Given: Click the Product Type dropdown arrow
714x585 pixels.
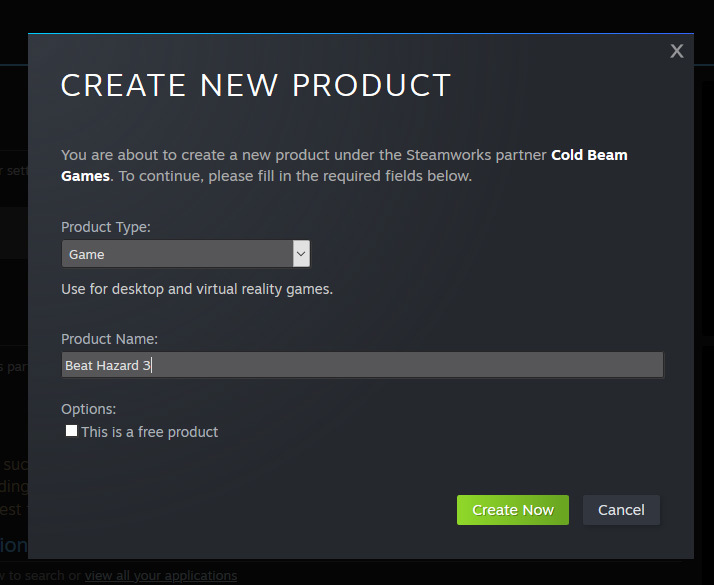Looking at the screenshot, I should (x=301, y=254).
